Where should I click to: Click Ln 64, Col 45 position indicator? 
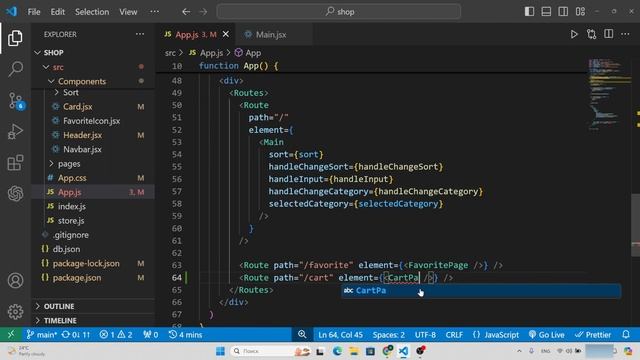tap(340, 335)
